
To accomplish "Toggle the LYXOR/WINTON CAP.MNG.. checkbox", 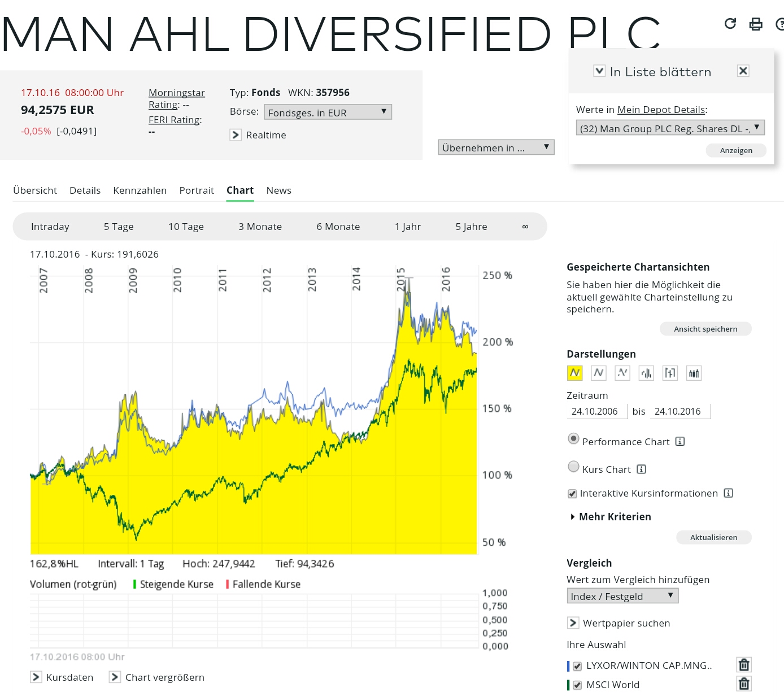I will tap(577, 666).
